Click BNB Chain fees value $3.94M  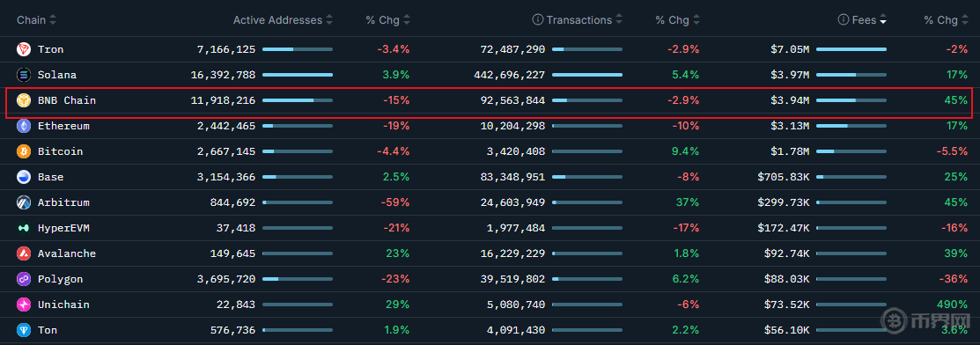[x=790, y=100]
